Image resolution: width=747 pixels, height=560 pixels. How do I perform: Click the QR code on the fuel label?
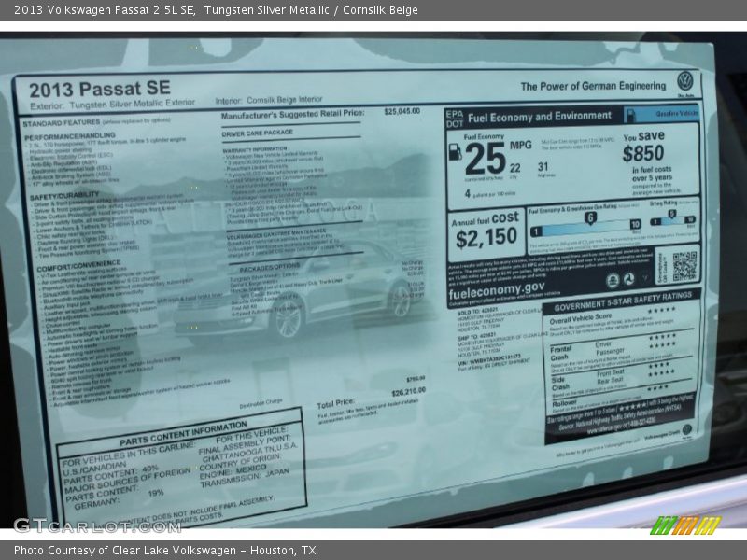click(x=684, y=266)
